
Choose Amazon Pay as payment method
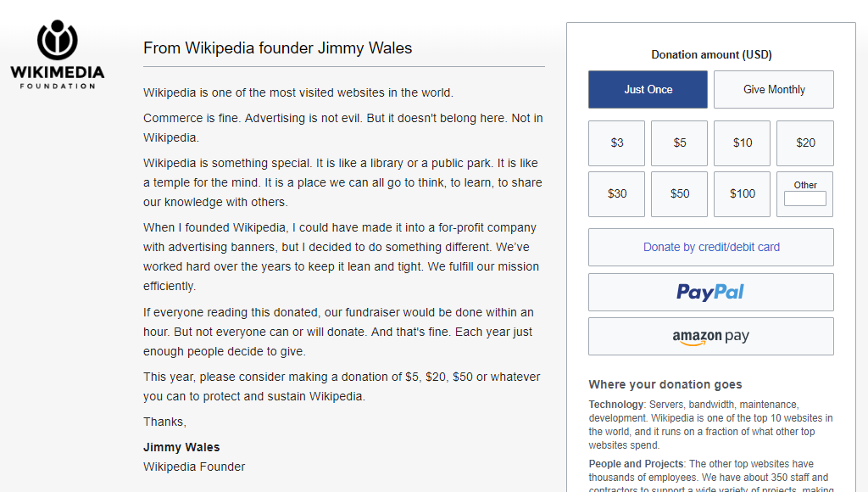pos(710,336)
